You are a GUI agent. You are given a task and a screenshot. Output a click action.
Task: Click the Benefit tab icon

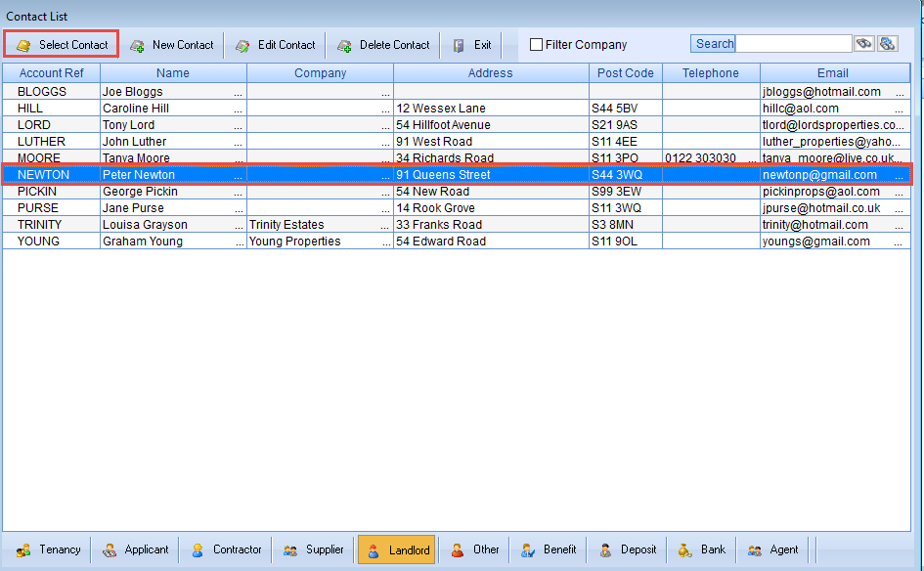click(x=528, y=550)
